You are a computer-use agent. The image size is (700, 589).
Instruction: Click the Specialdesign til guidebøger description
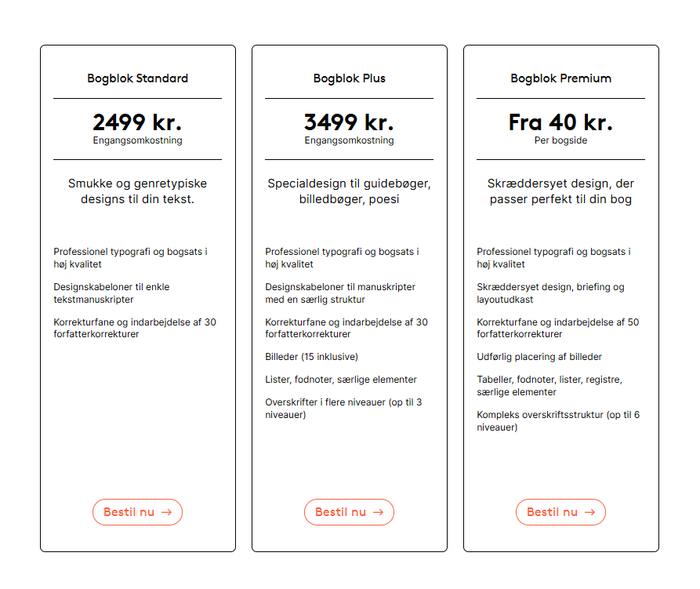[x=349, y=191]
